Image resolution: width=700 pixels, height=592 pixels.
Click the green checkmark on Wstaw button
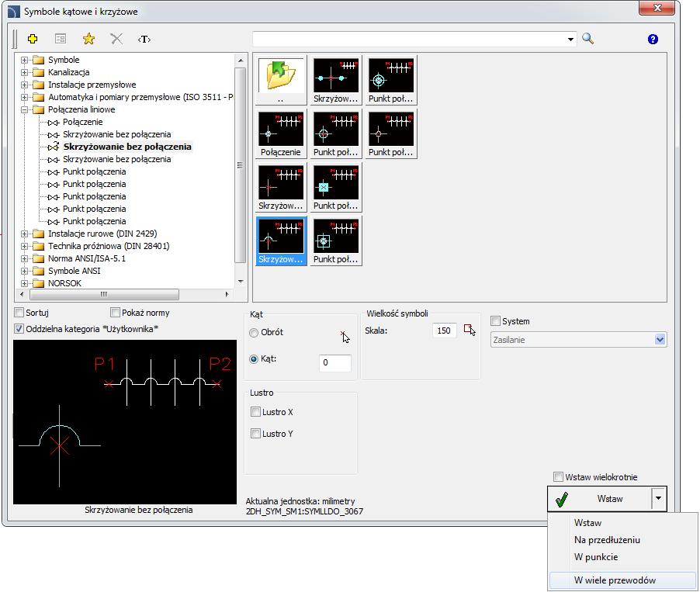pos(562,499)
